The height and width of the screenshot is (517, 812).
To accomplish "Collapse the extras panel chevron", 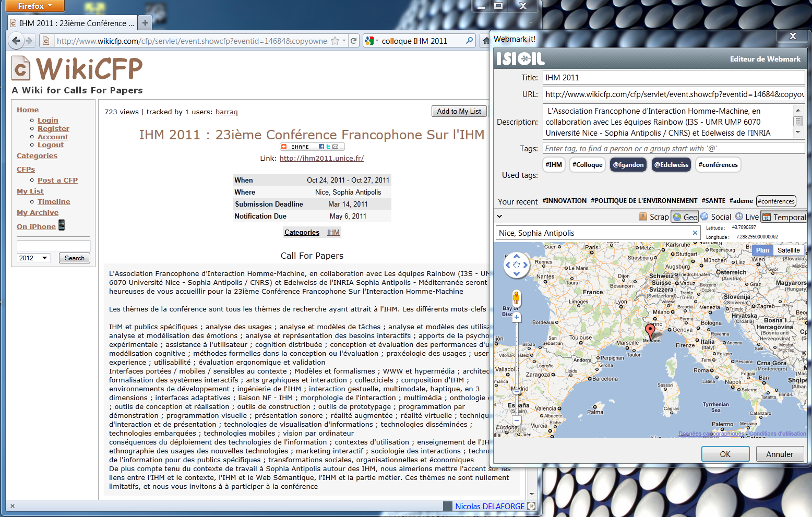I will [499, 216].
